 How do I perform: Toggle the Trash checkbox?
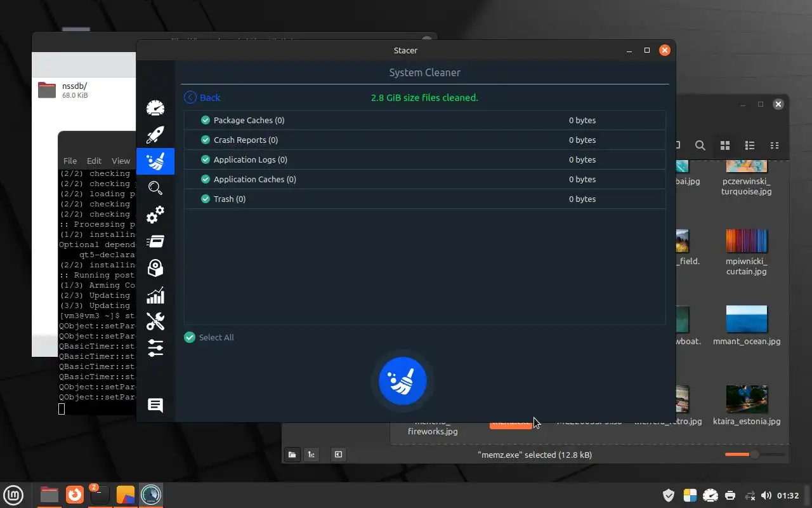click(x=206, y=199)
